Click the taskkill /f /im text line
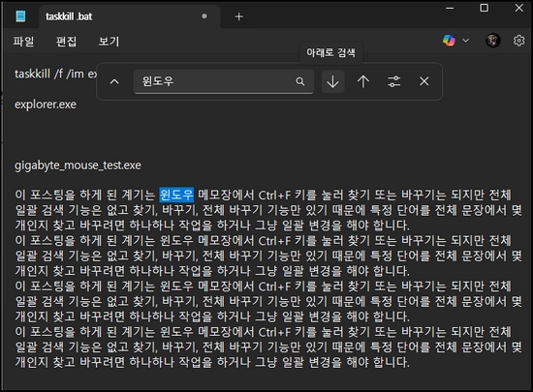Image resolution: width=533 pixels, height=392 pixels. pyautogui.click(x=55, y=74)
